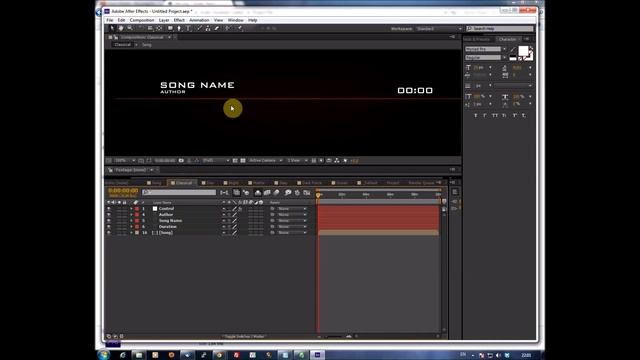Toggle the pencil switch on the Author layer
Screen dimensions: 640x360
point(234,215)
